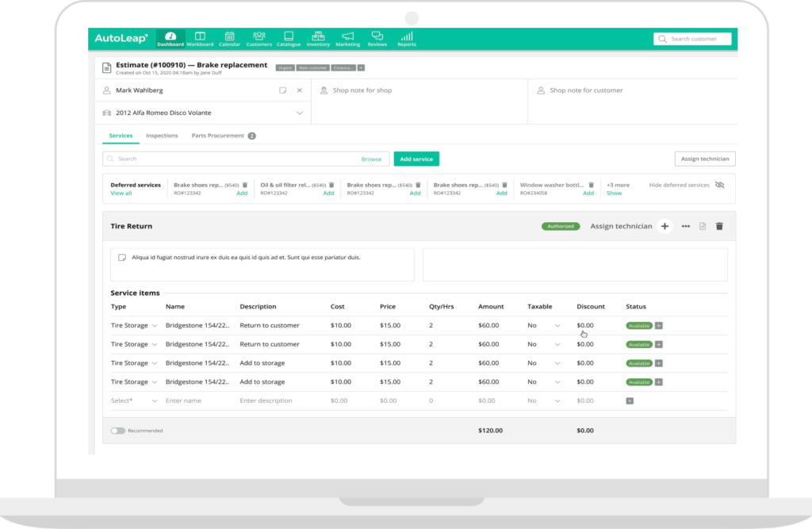The image size is (812, 529).
Task: Open the Workboard from the top navigation
Action: 200,38
